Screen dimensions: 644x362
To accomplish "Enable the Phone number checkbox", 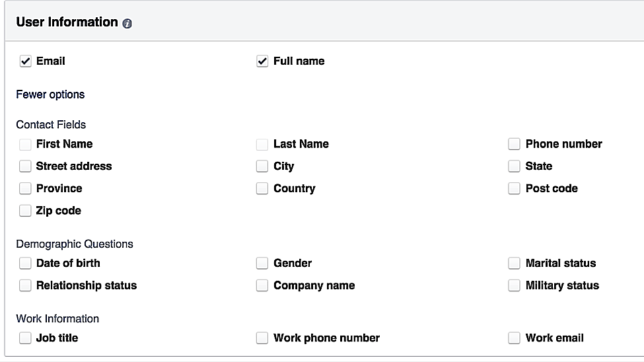I will [x=514, y=144].
